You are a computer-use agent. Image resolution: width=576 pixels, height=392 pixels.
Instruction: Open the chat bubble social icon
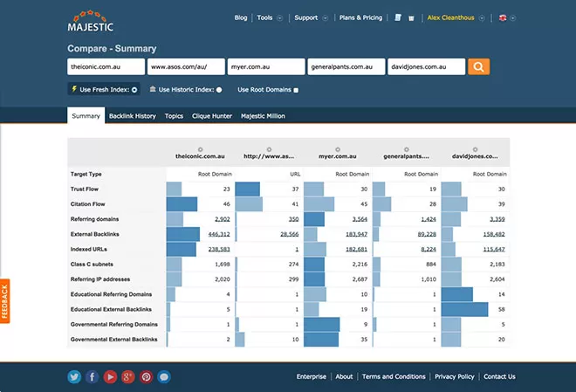click(164, 377)
